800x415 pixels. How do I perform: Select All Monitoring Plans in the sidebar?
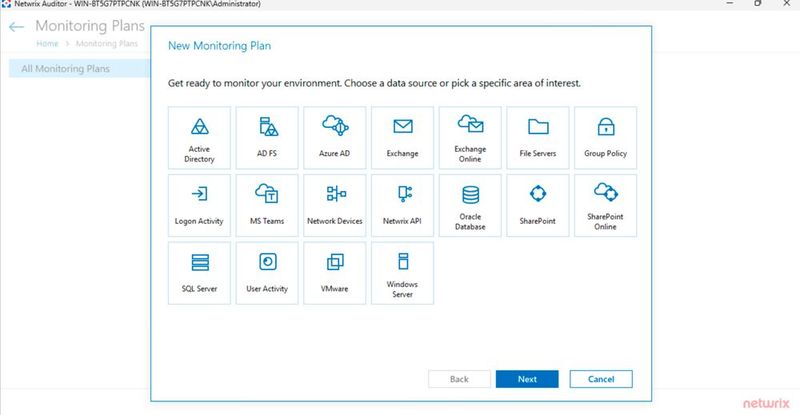80,68
